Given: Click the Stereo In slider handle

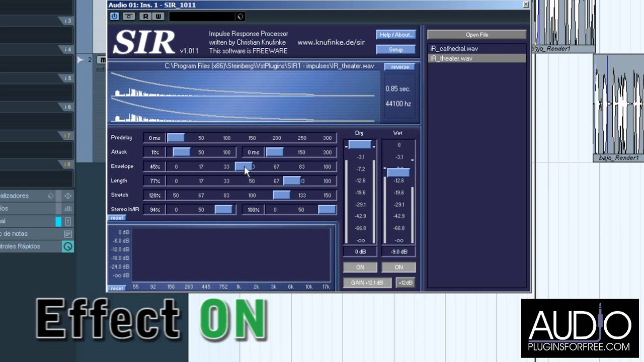Looking at the screenshot, I should point(223,209).
